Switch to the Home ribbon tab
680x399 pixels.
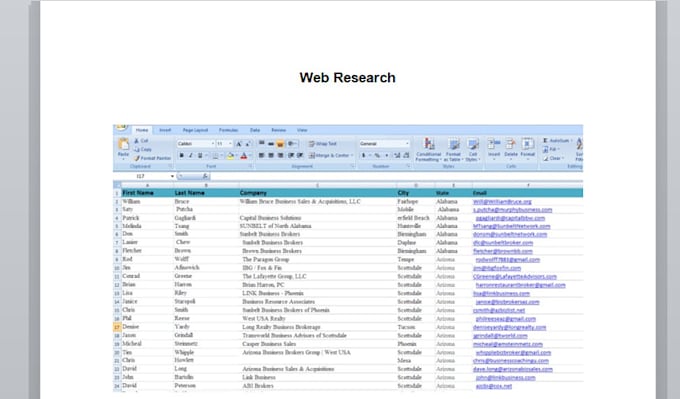[142, 130]
